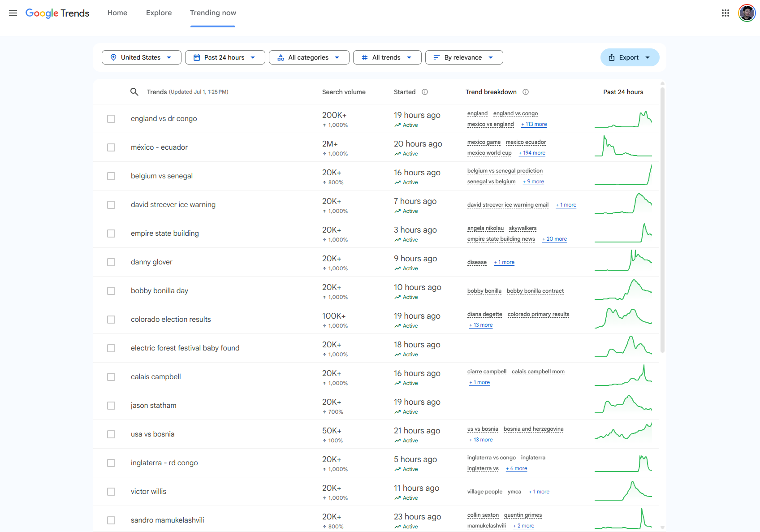This screenshot has height=532, width=760.
Task: Go to the Home tab
Action: [x=117, y=13]
